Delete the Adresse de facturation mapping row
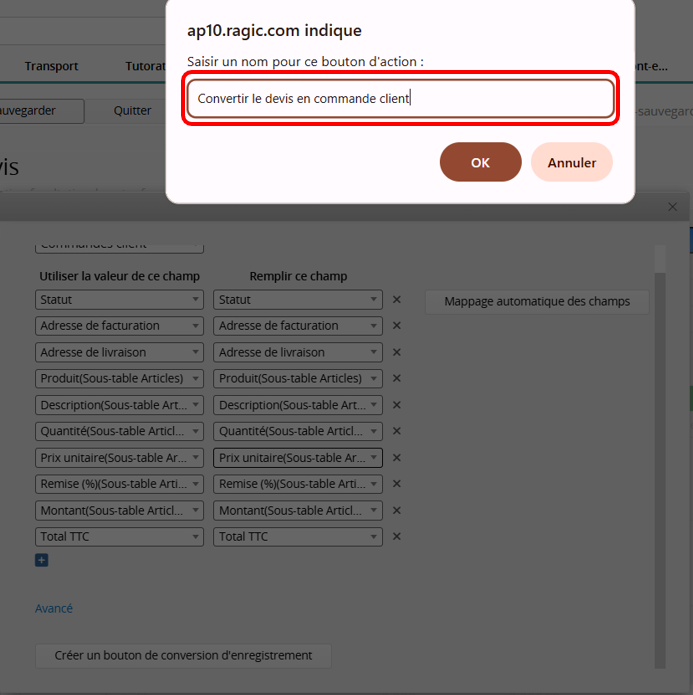Image resolution: width=693 pixels, height=695 pixels. [x=396, y=325]
